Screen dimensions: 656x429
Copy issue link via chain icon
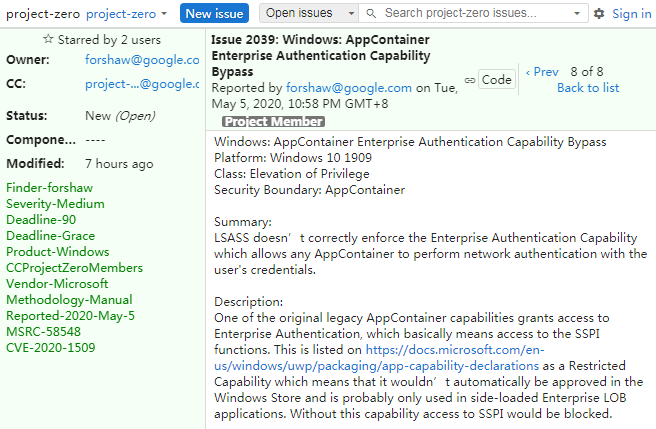tap(470, 80)
